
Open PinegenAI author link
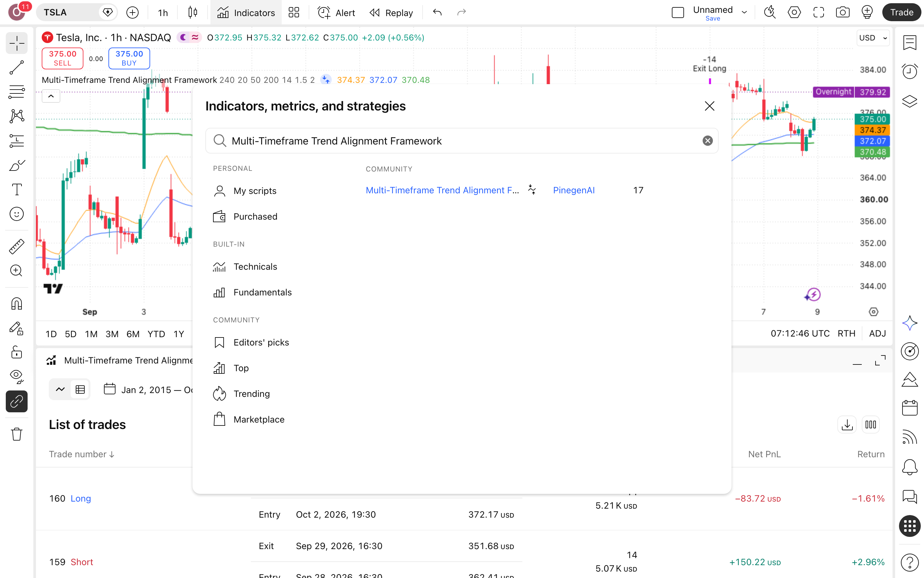point(574,190)
